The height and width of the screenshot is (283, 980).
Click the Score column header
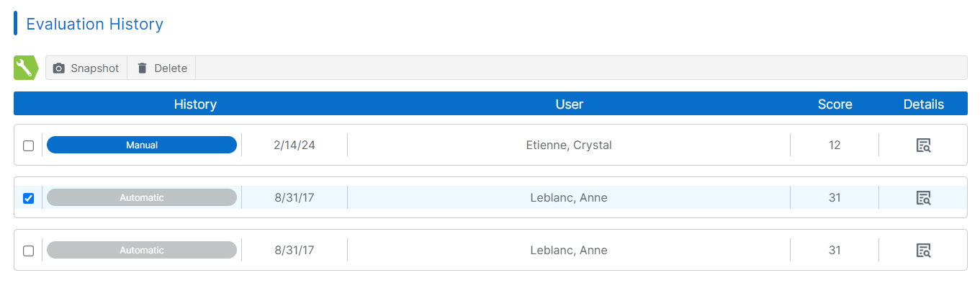(835, 104)
